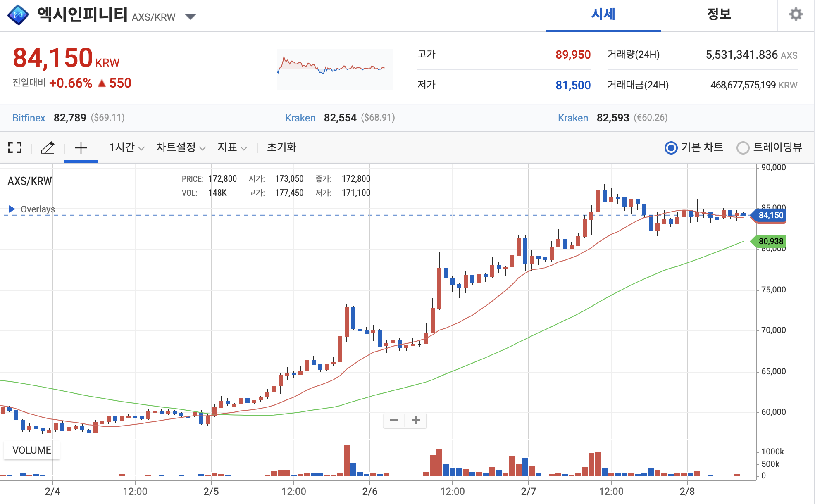Open the AXS/KRW market selector arrow
The height and width of the screenshot is (504, 815).
pyautogui.click(x=190, y=17)
